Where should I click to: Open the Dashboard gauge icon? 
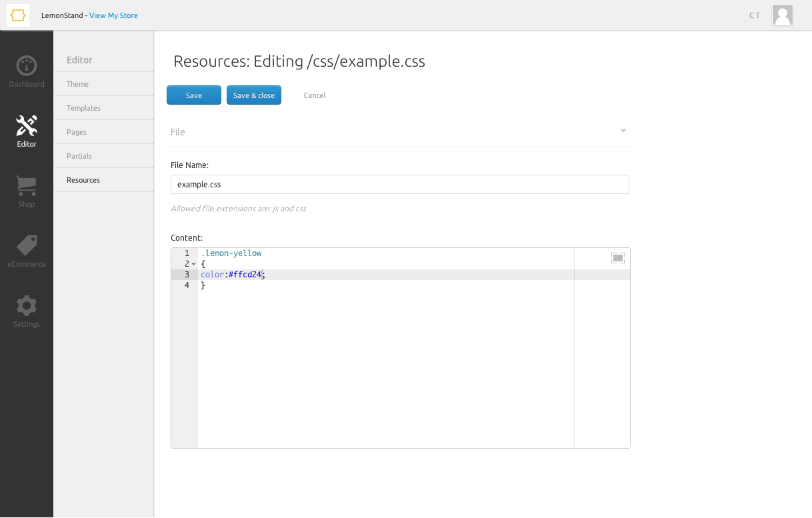coord(27,66)
